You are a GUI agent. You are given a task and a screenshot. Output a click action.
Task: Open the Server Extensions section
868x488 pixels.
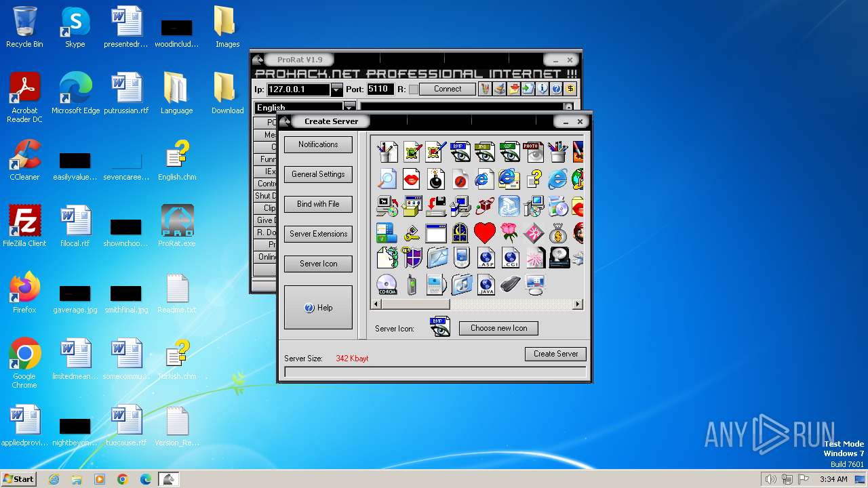point(318,234)
